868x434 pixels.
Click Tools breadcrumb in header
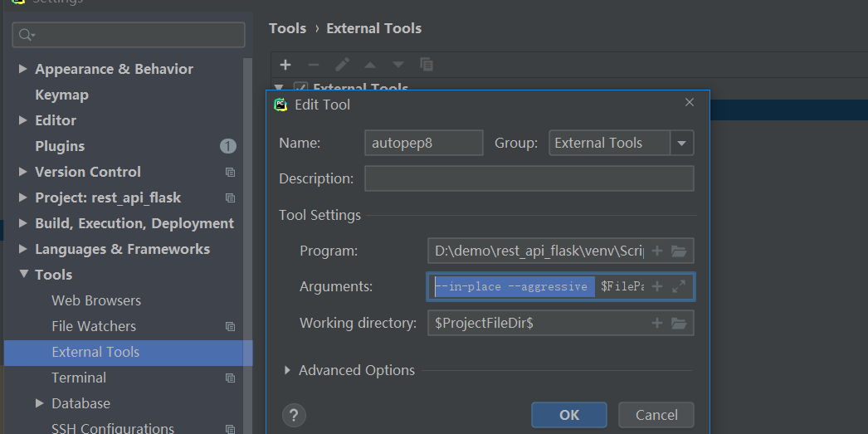point(287,28)
